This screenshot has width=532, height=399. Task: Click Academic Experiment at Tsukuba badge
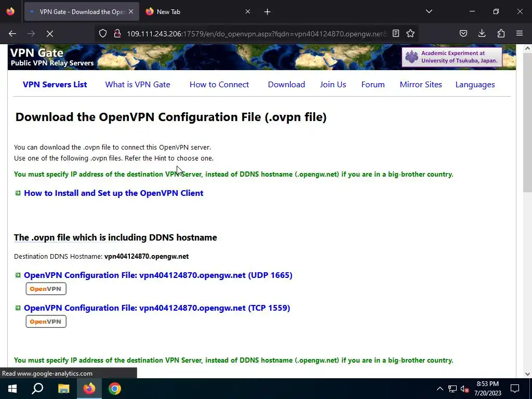click(x=452, y=57)
